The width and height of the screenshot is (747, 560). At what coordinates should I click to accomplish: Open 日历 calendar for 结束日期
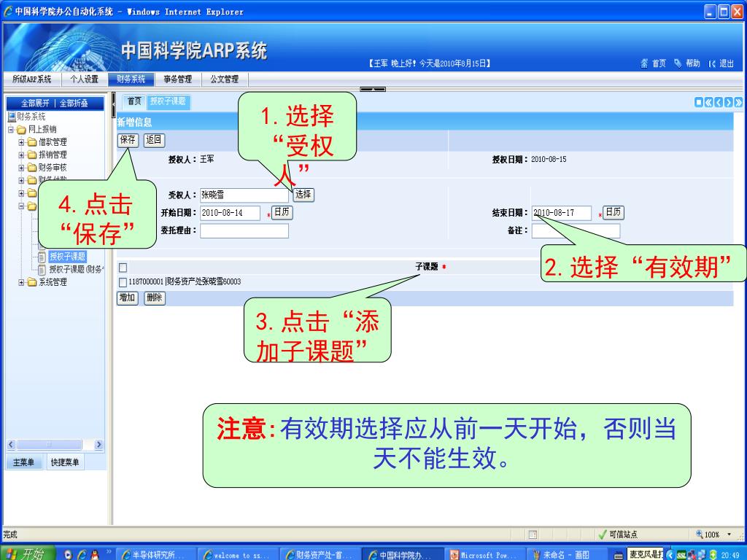click(613, 212)
